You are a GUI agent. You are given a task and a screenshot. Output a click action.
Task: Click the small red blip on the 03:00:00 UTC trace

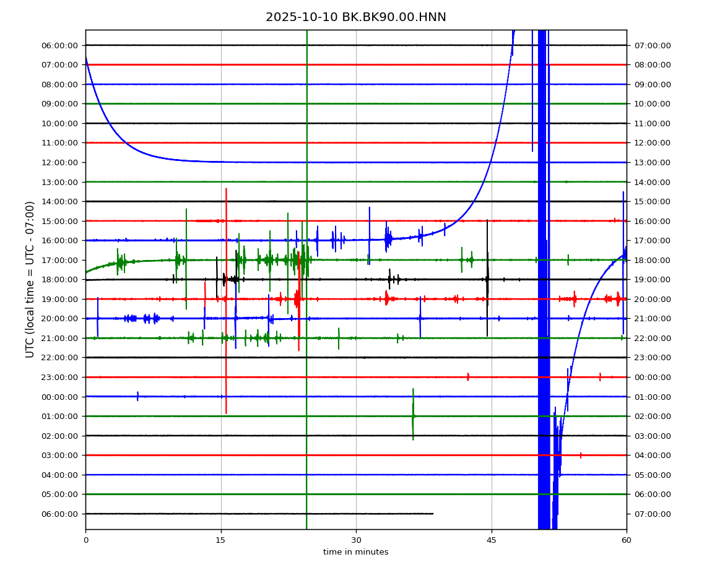(x=581, y=455)
